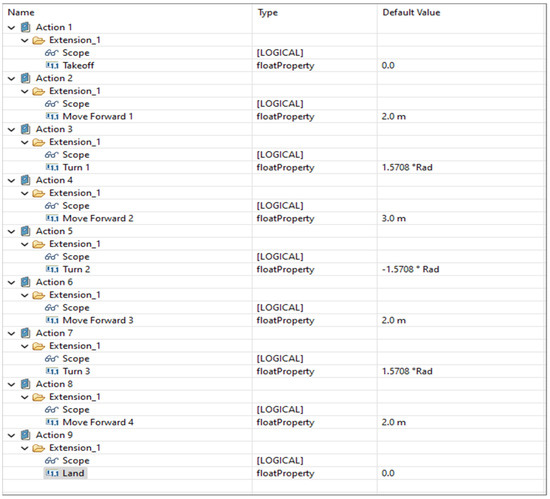Collapse the Action 1 tree node
550x499 pixels.
point(12,27)
